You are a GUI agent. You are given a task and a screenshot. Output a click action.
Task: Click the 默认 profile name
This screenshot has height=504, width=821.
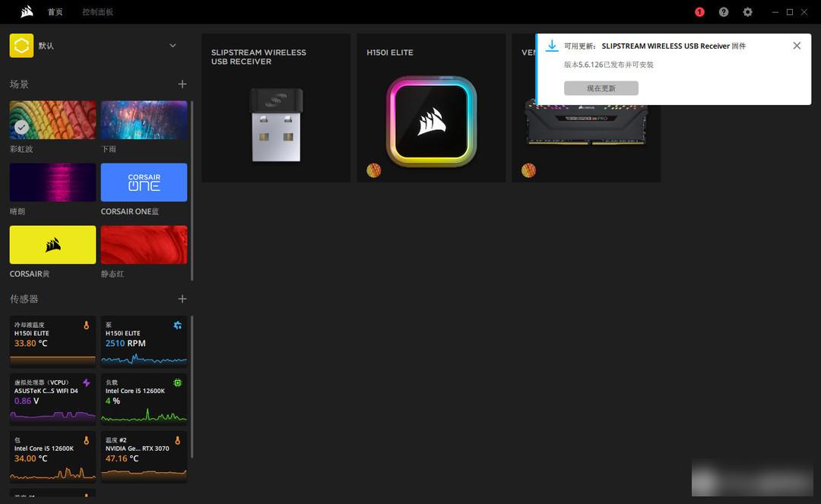tap(46, 46)
